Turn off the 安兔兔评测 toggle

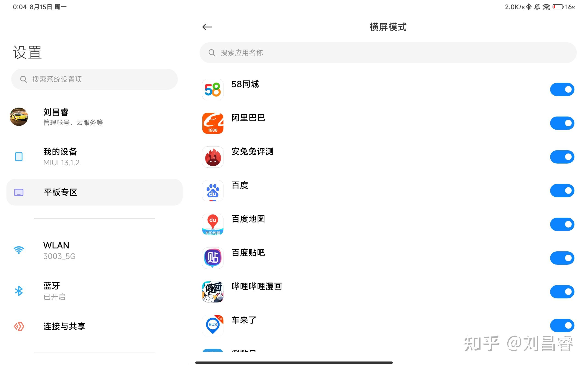point(562,157)
